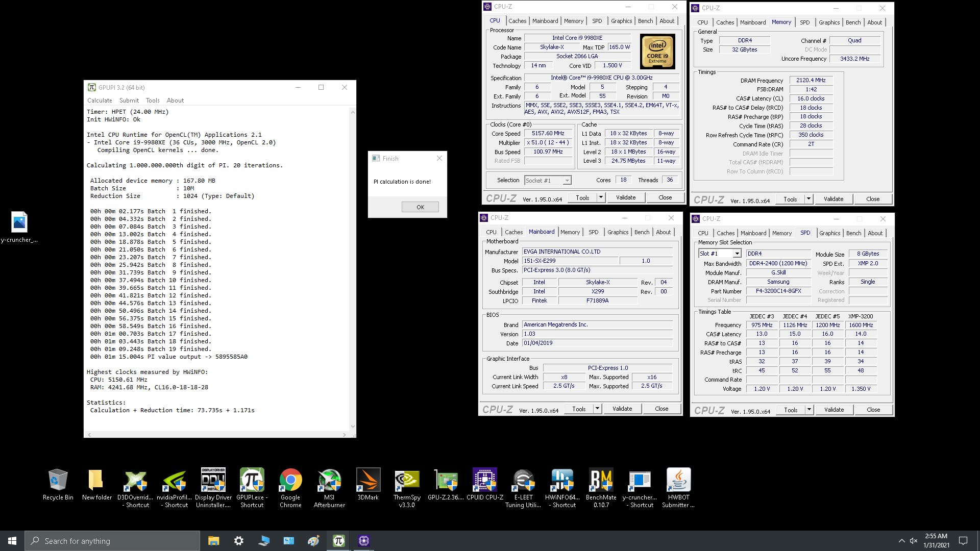Open File Explorer from the taskbar
Screen dimensions: 980x551
coord(213,541)
